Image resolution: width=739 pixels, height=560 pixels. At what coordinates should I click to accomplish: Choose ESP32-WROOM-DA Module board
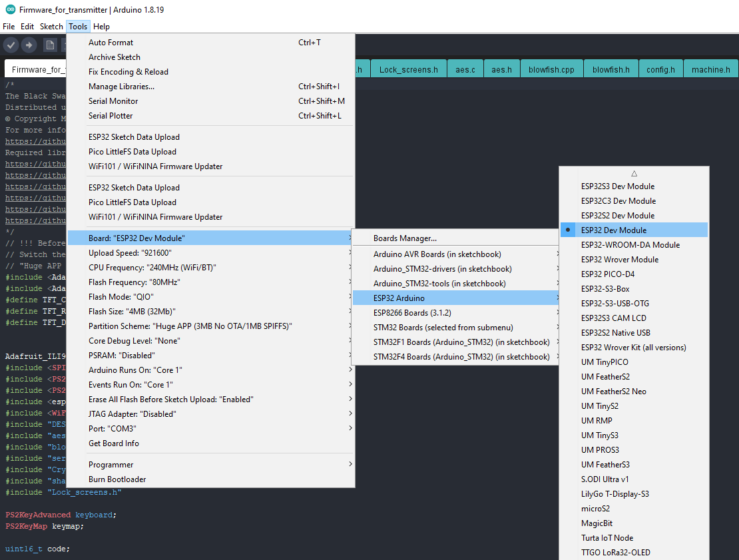point(634,244)
